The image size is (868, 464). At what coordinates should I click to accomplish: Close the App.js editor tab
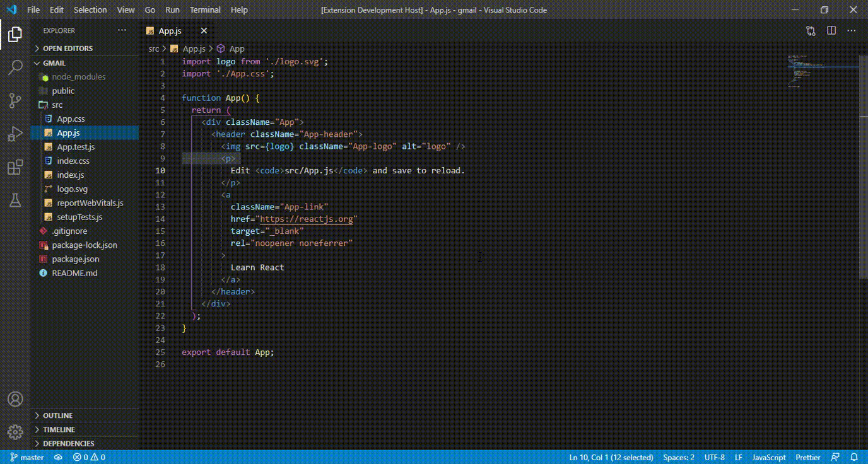tap(204, 30)
